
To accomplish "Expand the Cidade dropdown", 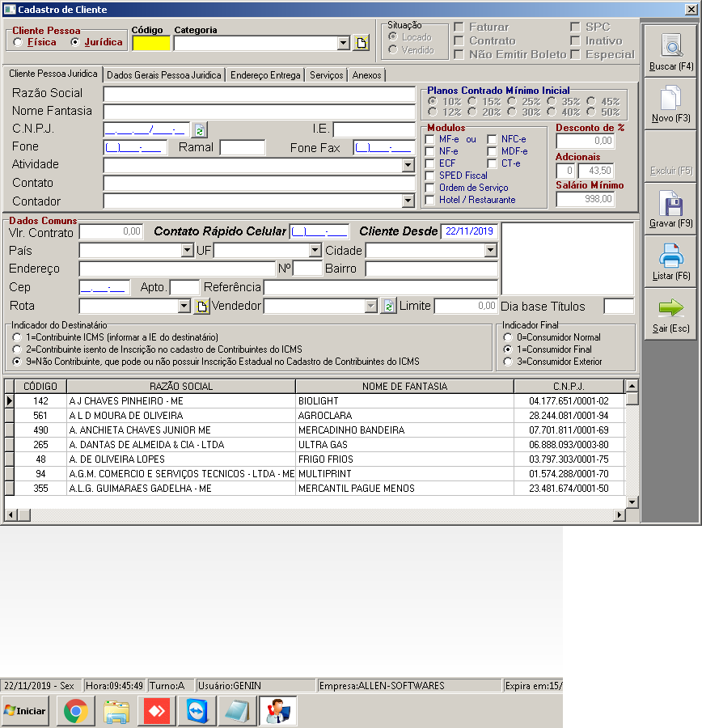I will click(x=490, y=251).
